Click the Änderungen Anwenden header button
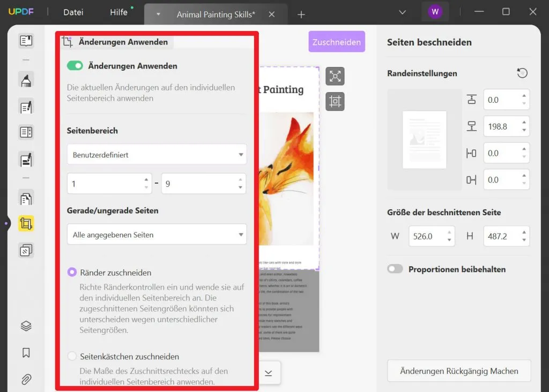The height and width of the screenshot is (392, 549). click(x=117, y=42)
